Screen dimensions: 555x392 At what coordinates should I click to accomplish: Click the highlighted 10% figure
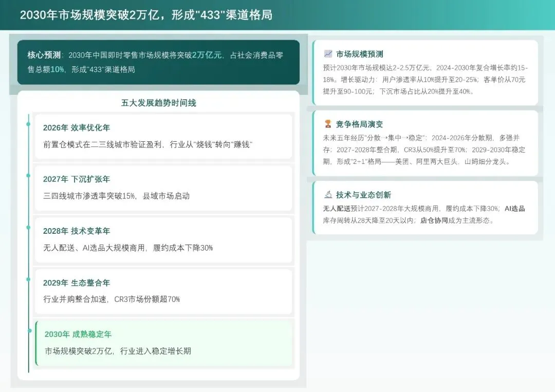point(58,69)
